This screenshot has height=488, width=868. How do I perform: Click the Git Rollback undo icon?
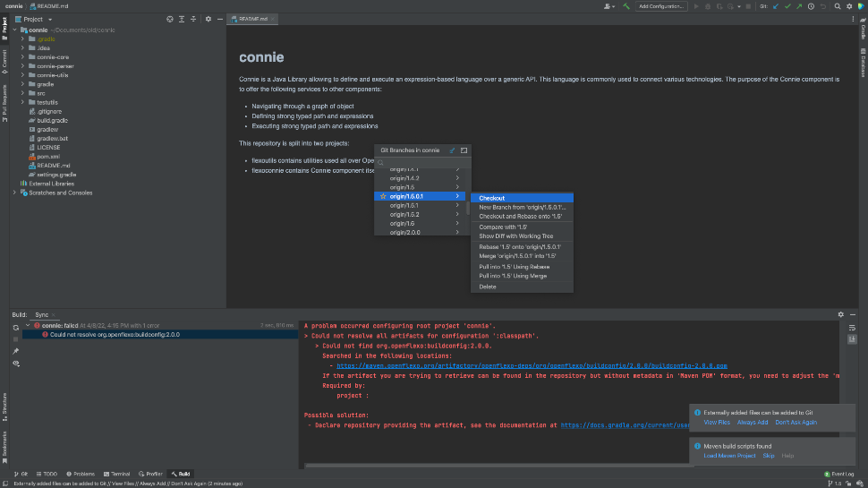point(823,6)
